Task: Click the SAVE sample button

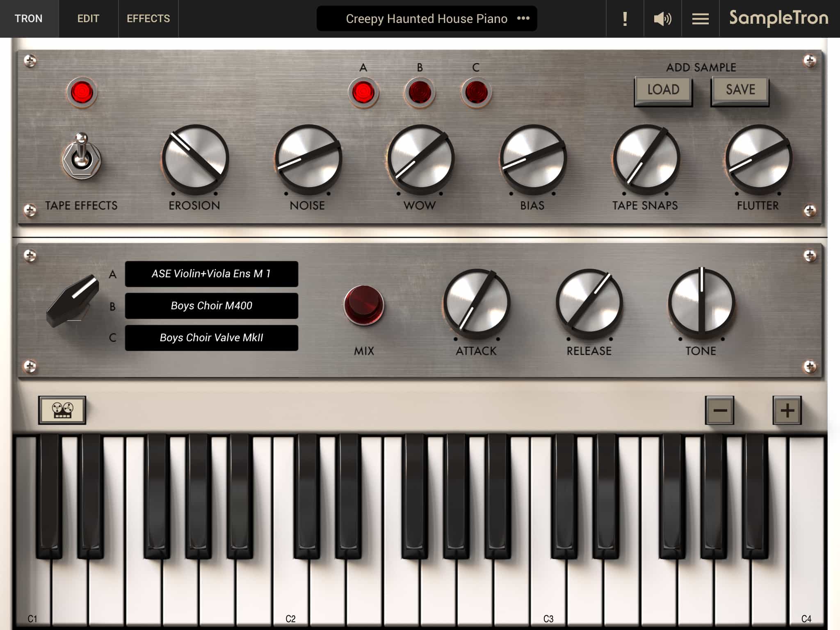Action: click(740, 91)
